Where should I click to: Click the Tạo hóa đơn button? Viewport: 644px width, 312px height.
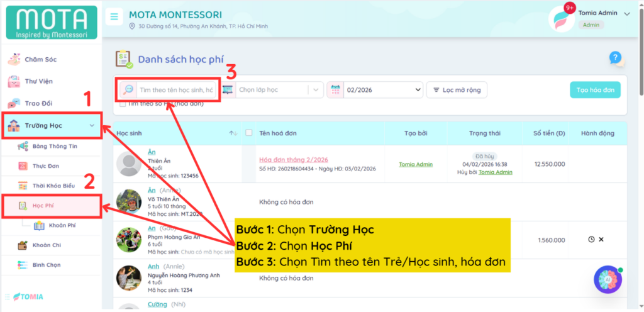(x=595, y=90)
